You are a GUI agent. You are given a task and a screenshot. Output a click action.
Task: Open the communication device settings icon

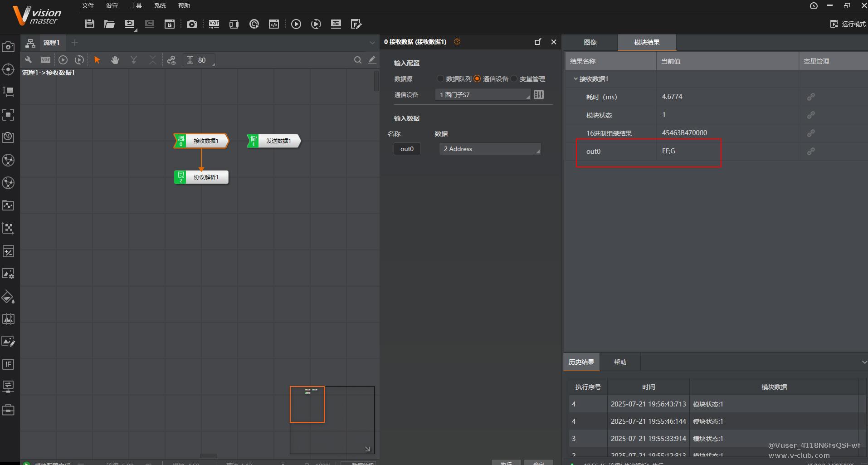pos(539,94)
